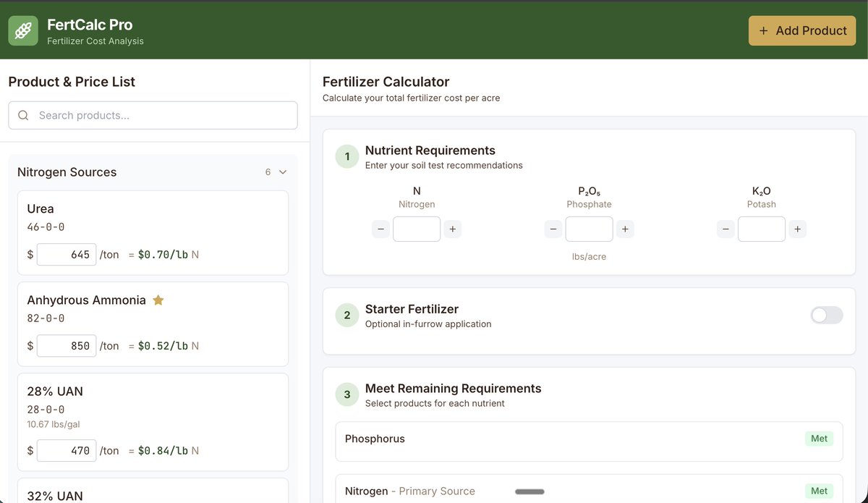
Task: Increase the Nitrogen requirement with plus
Action: (x=452, y=229)
